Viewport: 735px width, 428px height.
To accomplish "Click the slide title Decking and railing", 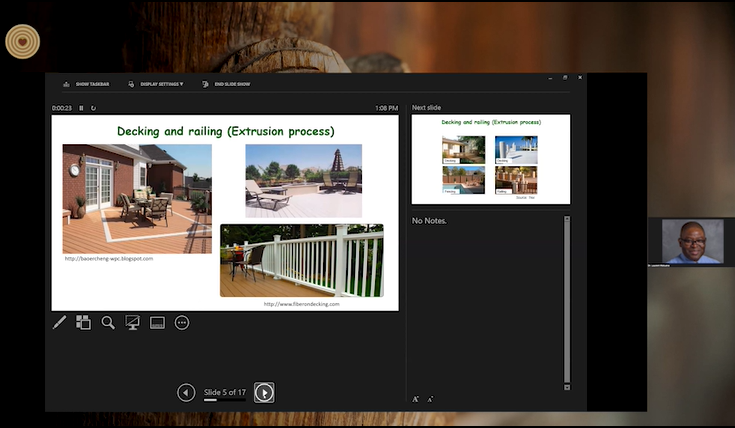I will [226, 131].
